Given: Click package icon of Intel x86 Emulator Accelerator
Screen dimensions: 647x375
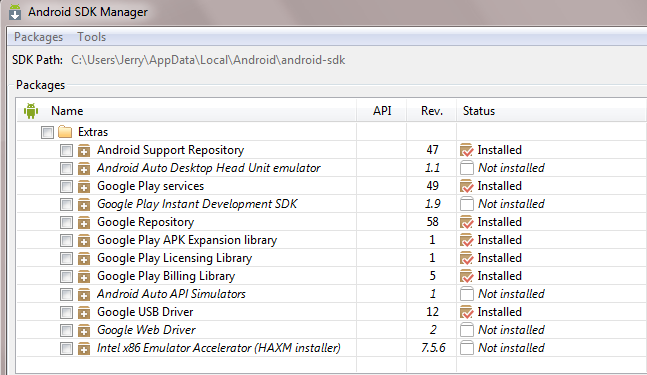Looking at the screenshot, I should (x=84, y=349).
